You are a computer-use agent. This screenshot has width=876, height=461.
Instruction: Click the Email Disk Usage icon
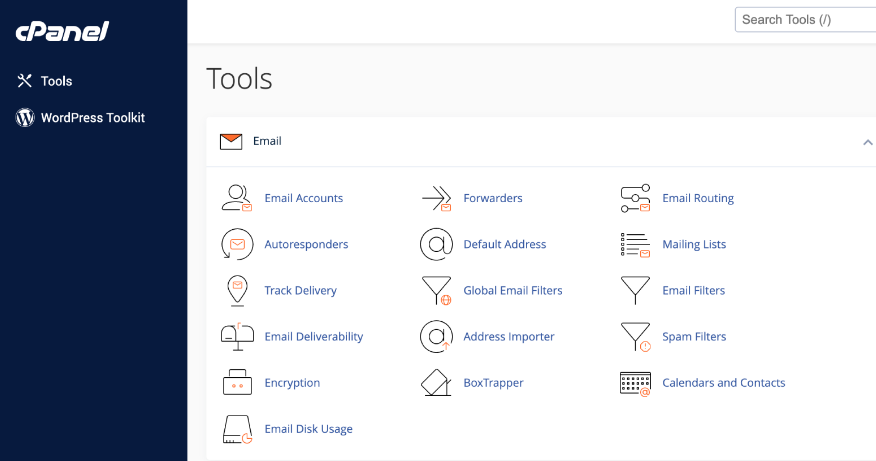click(237, 429)
